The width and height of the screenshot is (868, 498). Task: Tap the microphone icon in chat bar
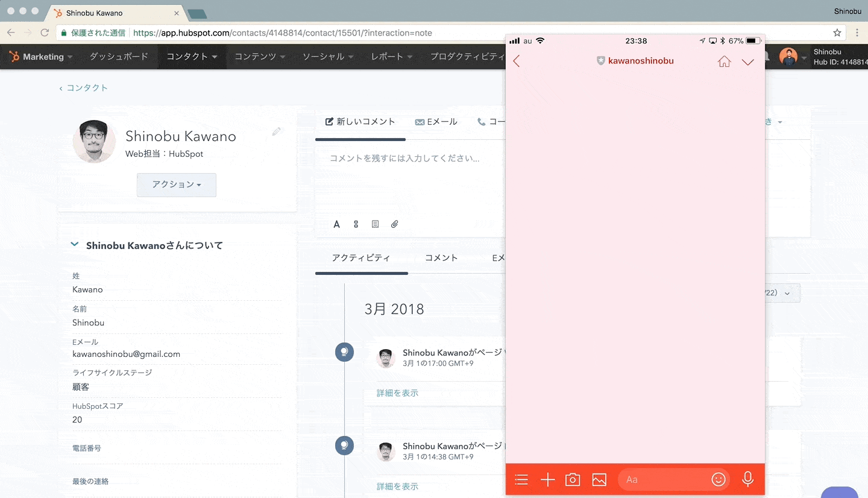747,479
